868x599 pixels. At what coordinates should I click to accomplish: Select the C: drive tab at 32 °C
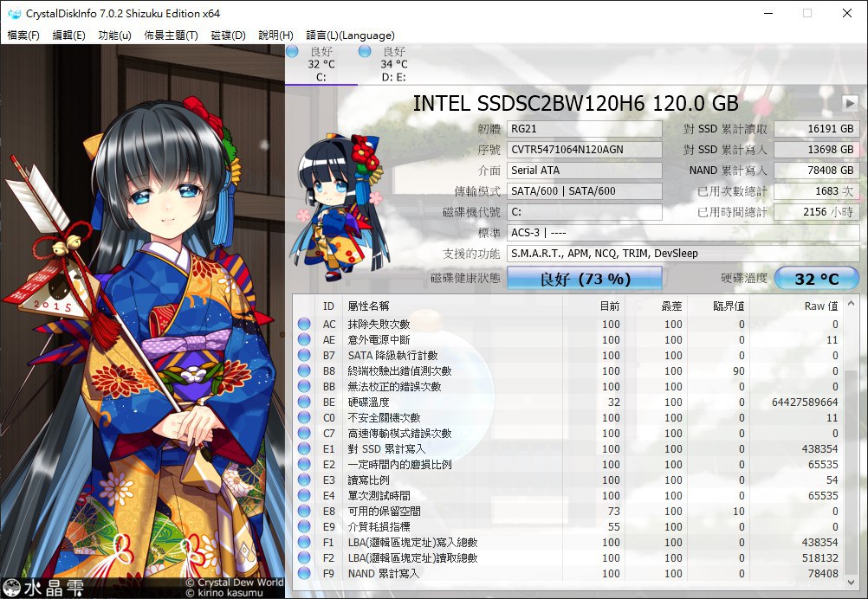(x=321, y=64)
